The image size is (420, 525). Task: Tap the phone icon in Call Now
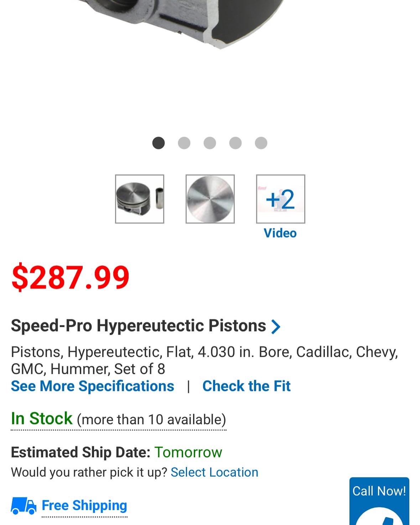pyautogui.click(x=380, y=518)
